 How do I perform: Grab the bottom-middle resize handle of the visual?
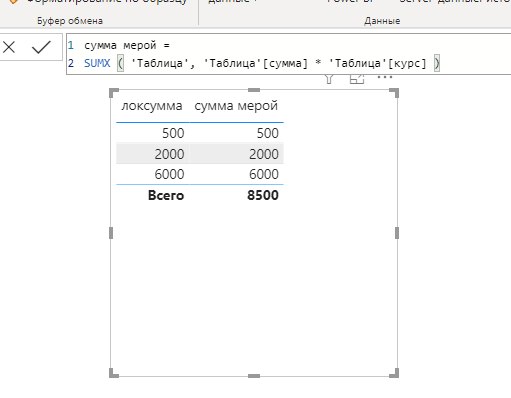pyautogui.click(x=254, y=376)
